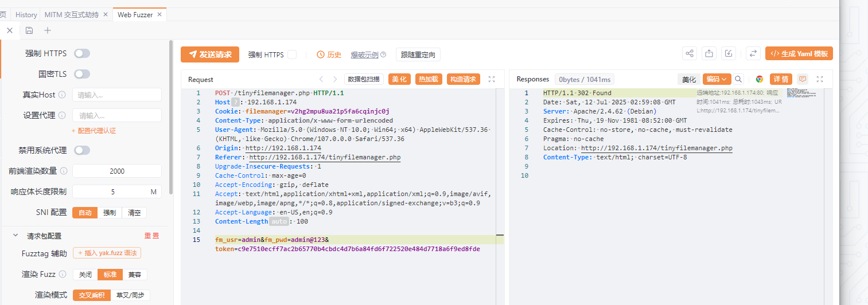Go to next request with right chevron
The width and height of the screenshot is (868, 305).
tap(335, 79)
